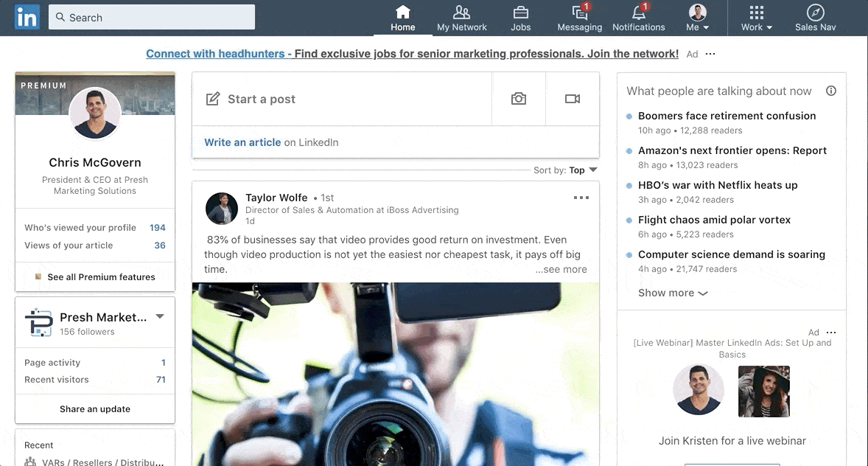Open the Jobs tab
The width and height of the screenshot is (868, 466).
pyautogui.click(x=520, y=18)
